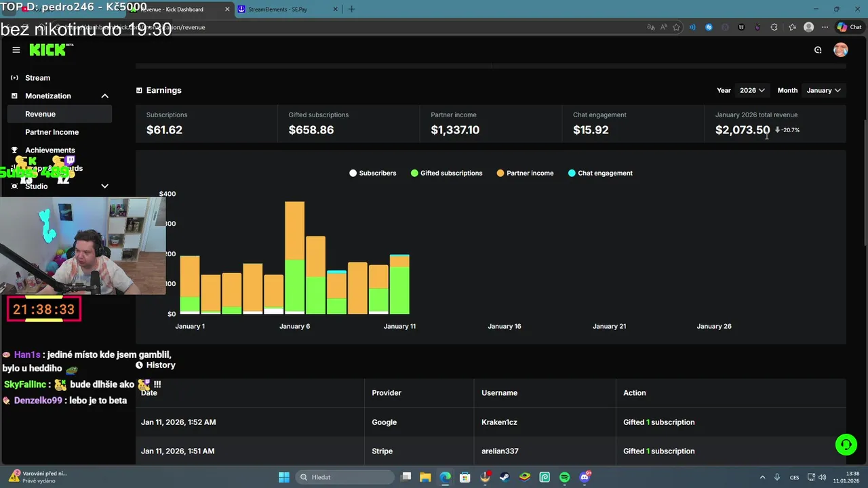Open the Windows Start menu

click(284, 477)
